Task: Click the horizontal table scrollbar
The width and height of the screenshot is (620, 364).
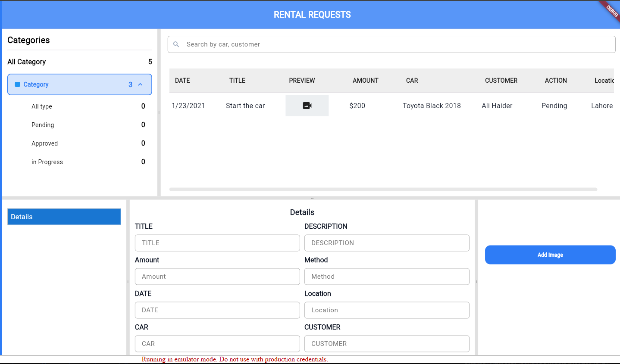Action: [383, 189]
